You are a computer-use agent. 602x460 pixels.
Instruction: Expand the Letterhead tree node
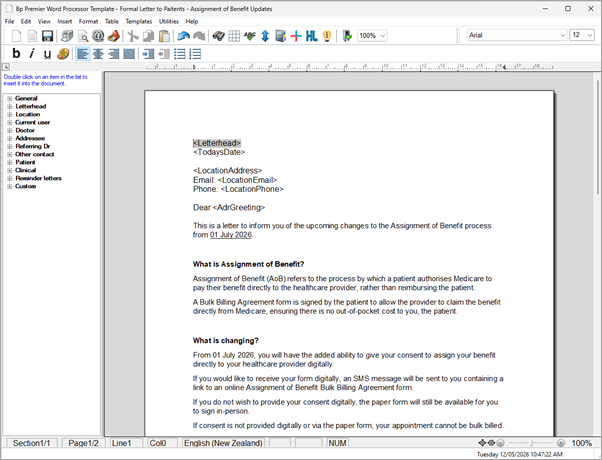[x=10, y=106]
